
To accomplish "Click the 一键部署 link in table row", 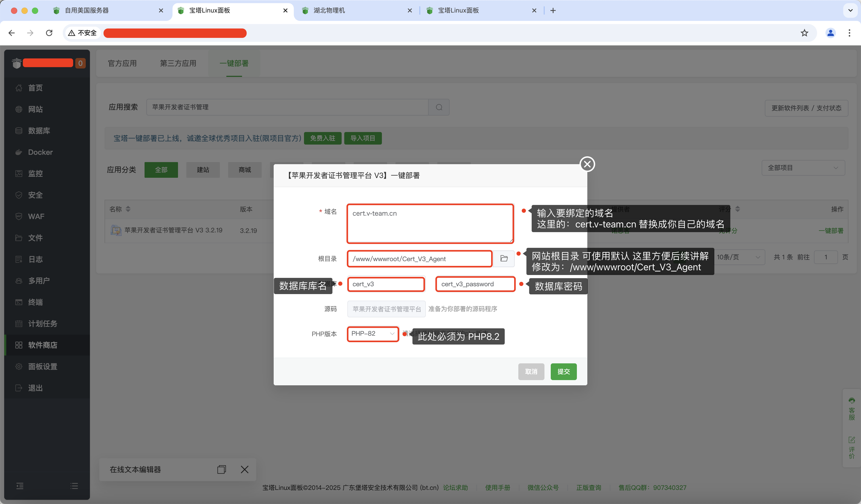I will point(831,231).
